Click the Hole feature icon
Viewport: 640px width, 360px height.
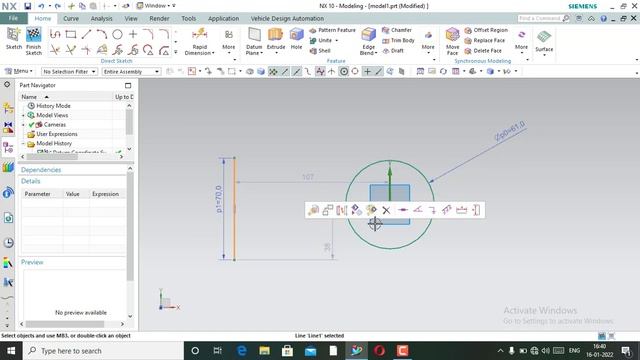[x=296, y=35]
